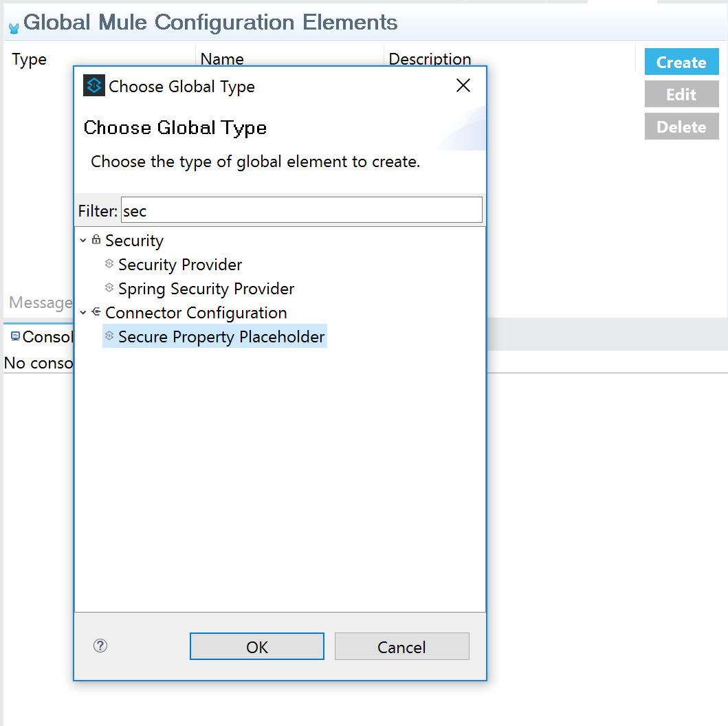Click the Secure Property Placeholder item icon
The height and width of the screenshot is (726, 728).
coord(109,336)
